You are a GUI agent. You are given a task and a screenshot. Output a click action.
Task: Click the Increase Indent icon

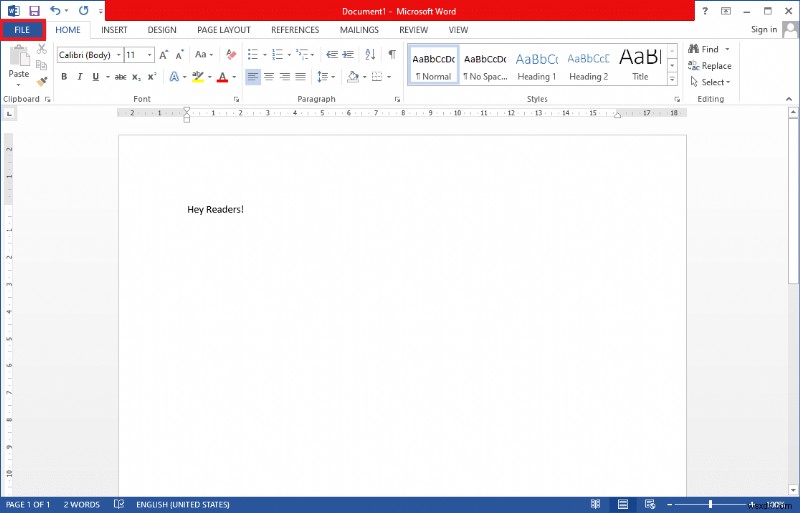[347, 54]
